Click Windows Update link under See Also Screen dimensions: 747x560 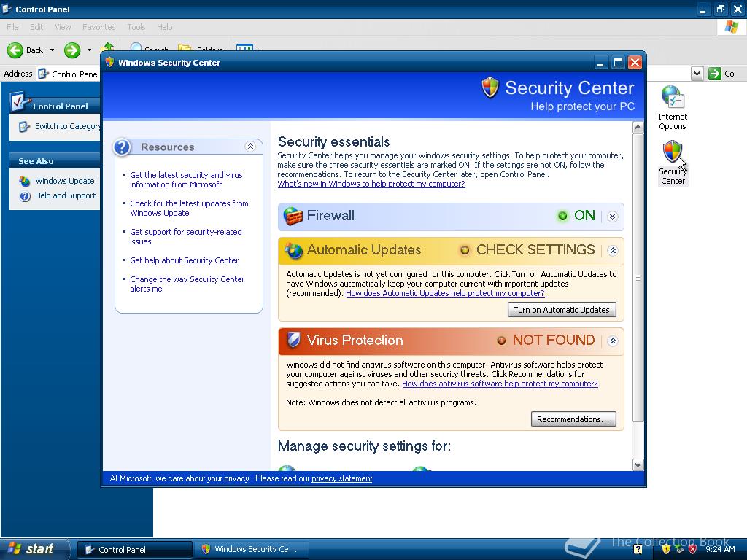[65, 181]
